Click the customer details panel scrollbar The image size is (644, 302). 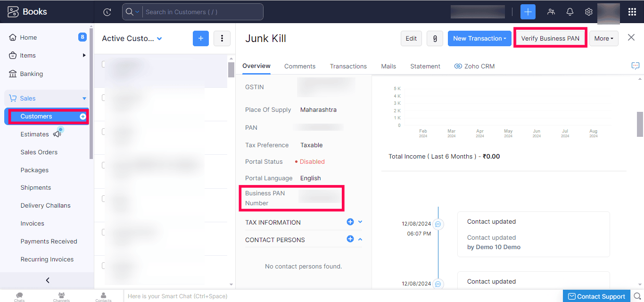[640, 124]
